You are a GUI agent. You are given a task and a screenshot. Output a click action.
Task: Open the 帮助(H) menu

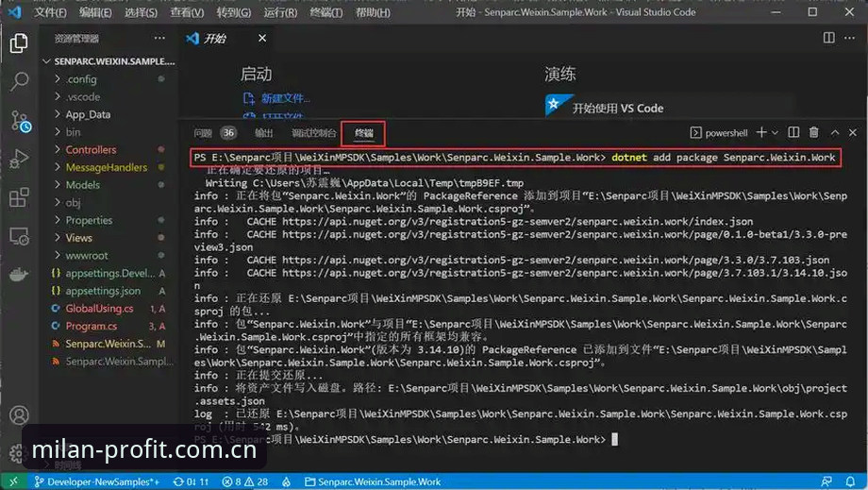point(373,12)
